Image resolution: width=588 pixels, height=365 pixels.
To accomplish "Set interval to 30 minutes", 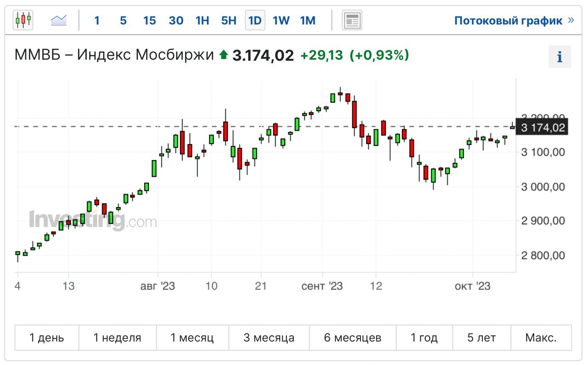I will click(x=176, y=20).
